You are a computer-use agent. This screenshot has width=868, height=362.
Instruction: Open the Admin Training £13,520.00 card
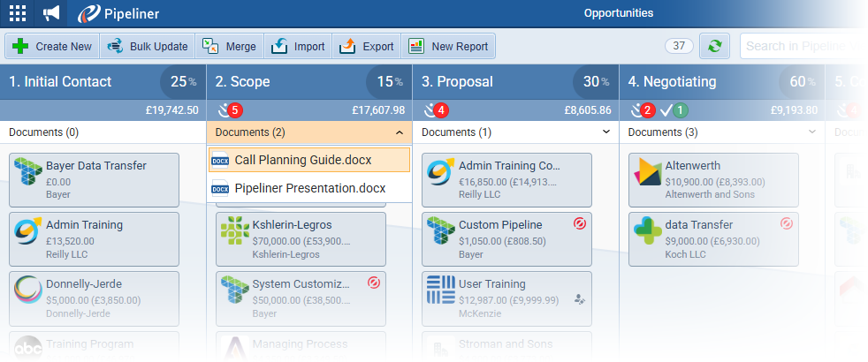pos(94,239)
